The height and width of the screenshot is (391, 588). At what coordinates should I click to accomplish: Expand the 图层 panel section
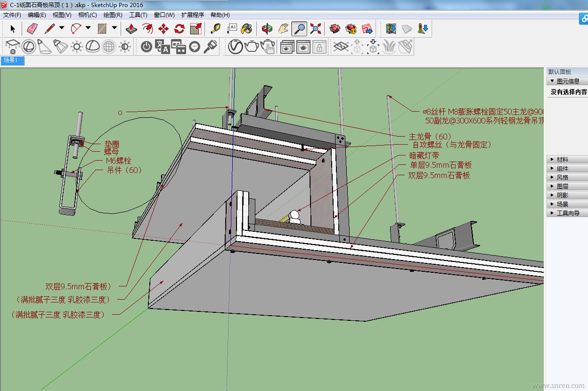563,187
